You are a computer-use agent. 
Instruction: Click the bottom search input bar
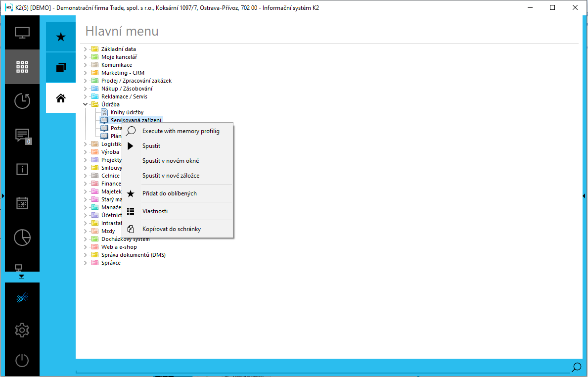pyautogui.click(x=323, y=368)
